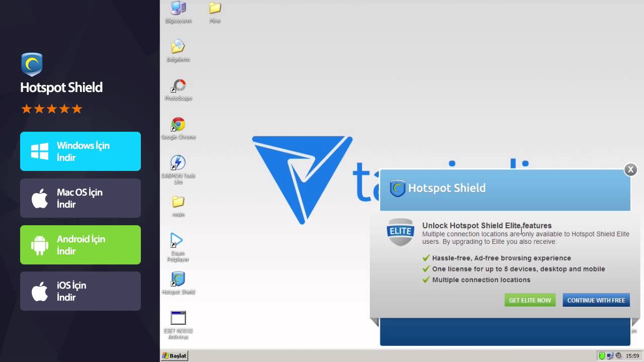Click CONTINUE WITH FREE button
Viewport: 644px width, 362px height.
[x=596, y=300]
